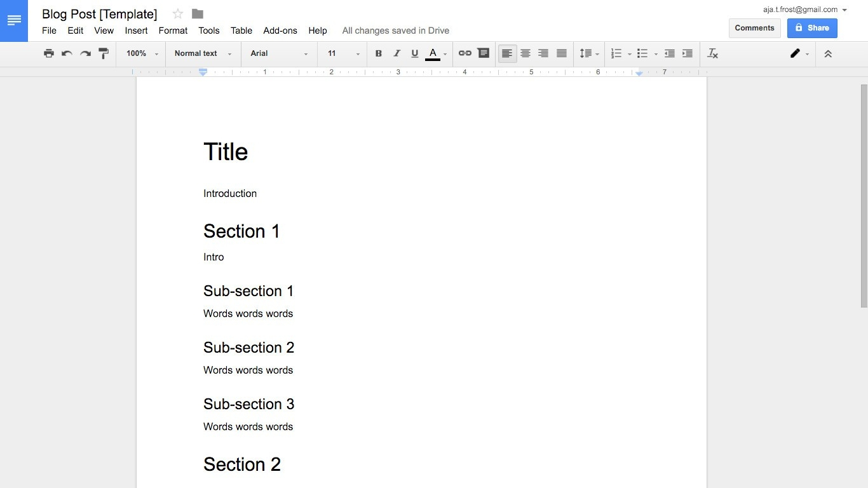Click the print icon in toolbar
Screen dimensions: 868x488
tap(49, 53)
